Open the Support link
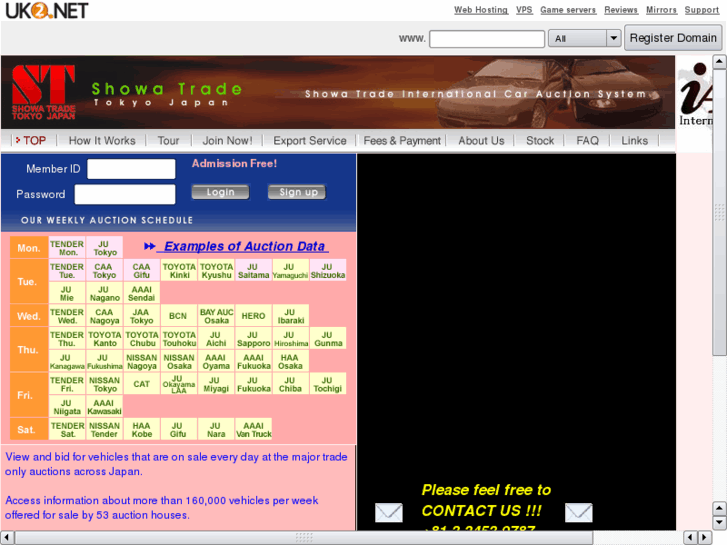The image size is (727, 545). click(x=702, y=10)
